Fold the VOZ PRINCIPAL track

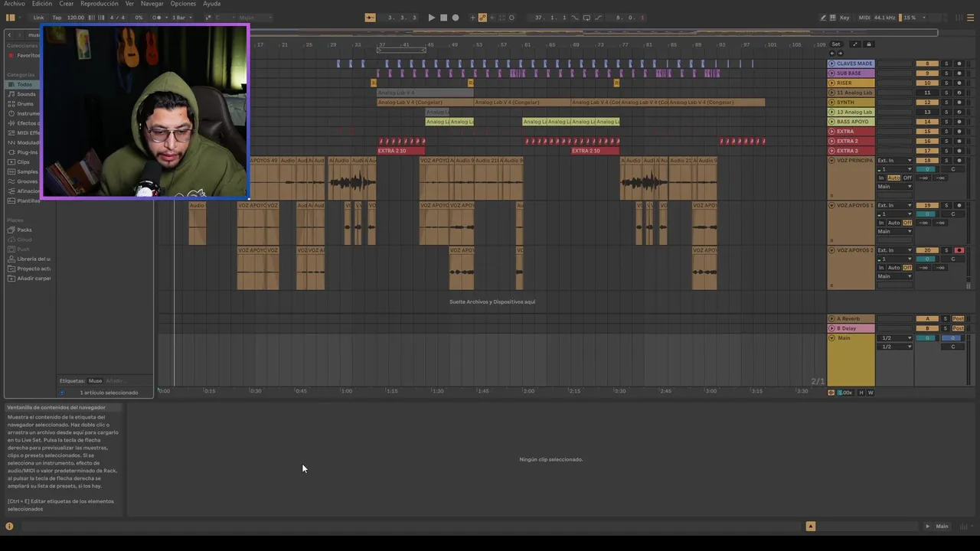pyautogui.click(x=832, y=161)
